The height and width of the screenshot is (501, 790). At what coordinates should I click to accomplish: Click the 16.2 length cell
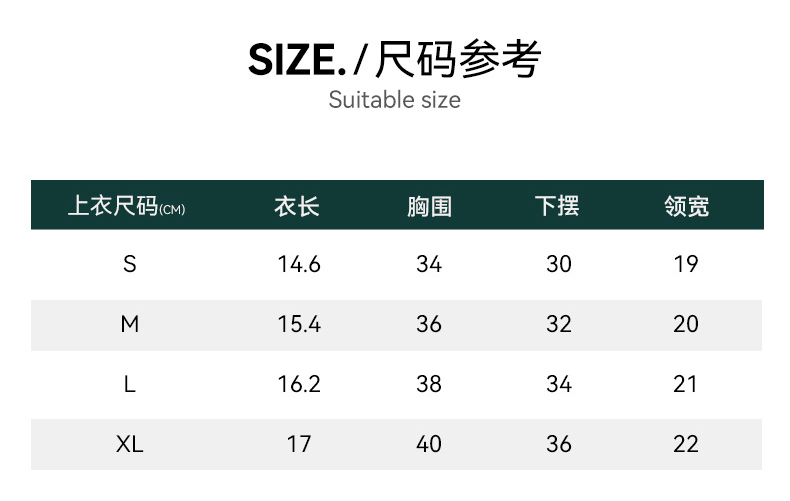pos(299,384)
